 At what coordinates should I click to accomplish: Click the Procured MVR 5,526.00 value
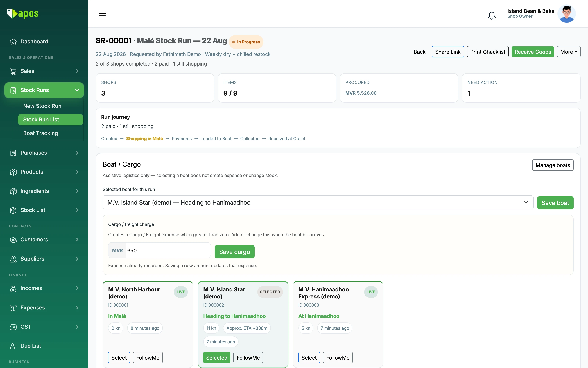click(361, 93)
